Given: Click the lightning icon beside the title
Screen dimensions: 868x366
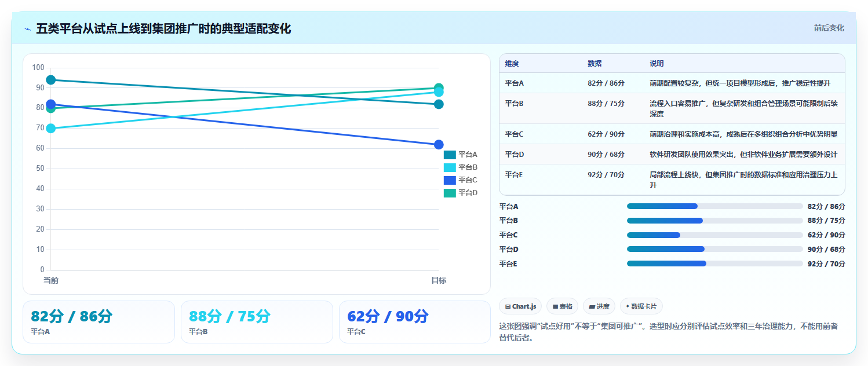Looking at the screenshot, I should [27, 28].
